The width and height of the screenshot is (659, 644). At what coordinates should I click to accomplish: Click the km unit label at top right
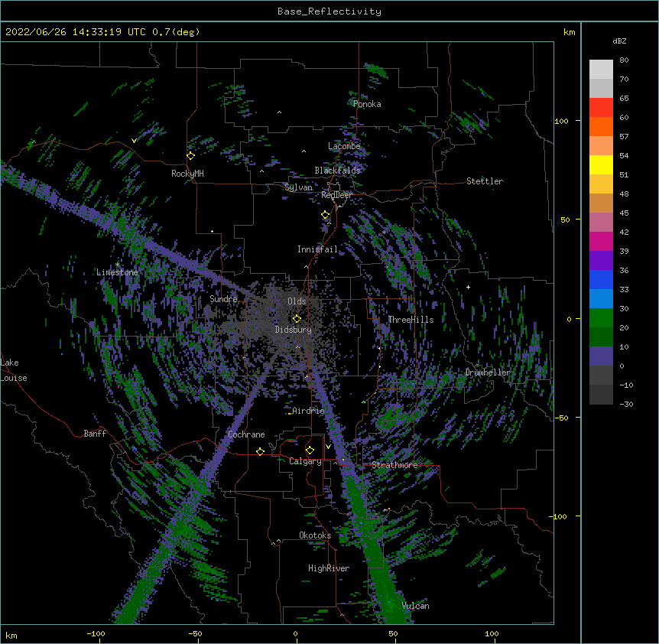point(570,32)
